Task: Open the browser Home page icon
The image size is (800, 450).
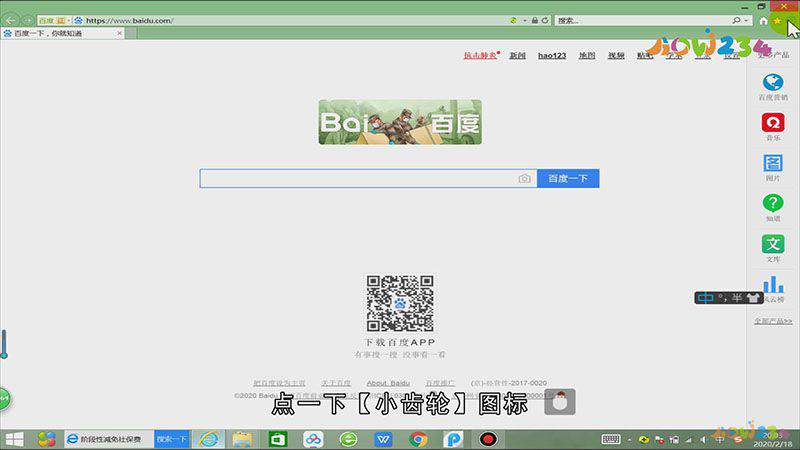Action: coord(763,21)
